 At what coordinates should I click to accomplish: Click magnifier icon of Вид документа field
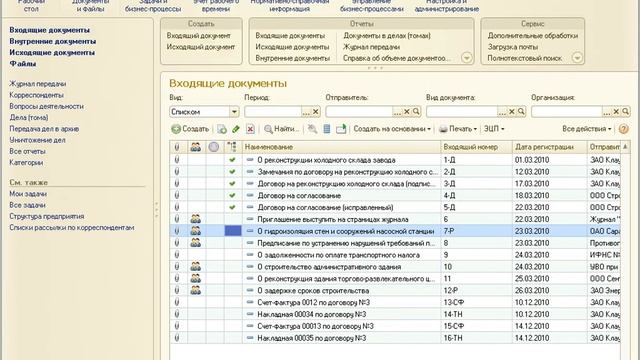pyautogui.click(x=521, y=111)
